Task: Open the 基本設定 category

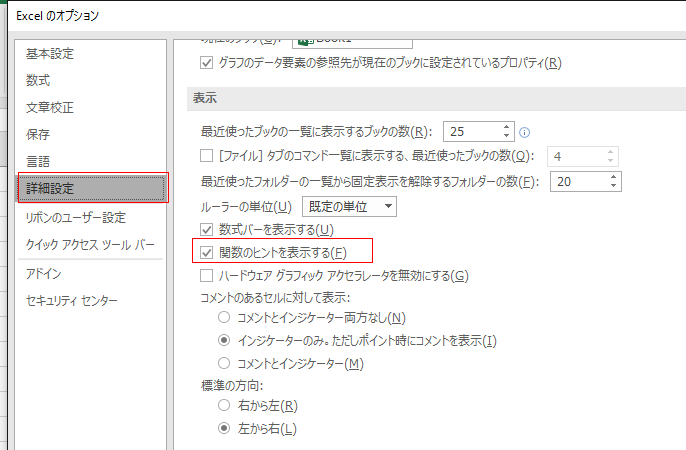Action: tap(49, 54)
